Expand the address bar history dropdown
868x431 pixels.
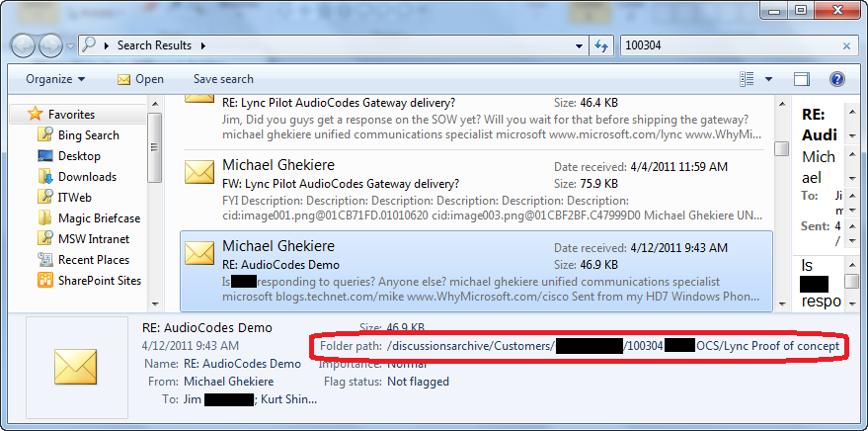580,45
